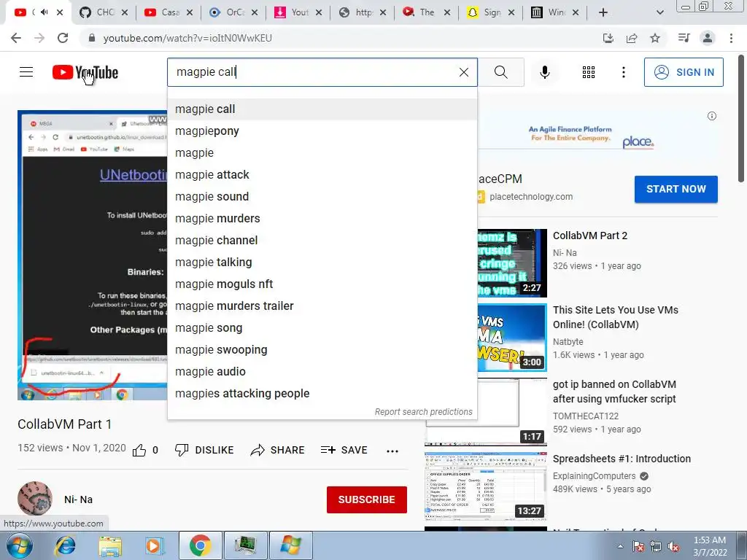Open the Ni- Na channel name link

point(79,499)
